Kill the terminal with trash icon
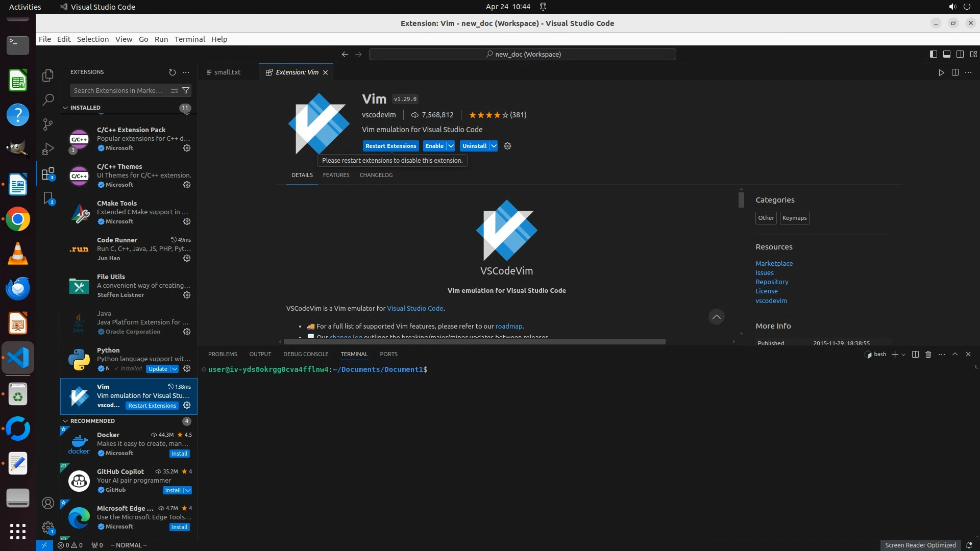 [928, 354]
